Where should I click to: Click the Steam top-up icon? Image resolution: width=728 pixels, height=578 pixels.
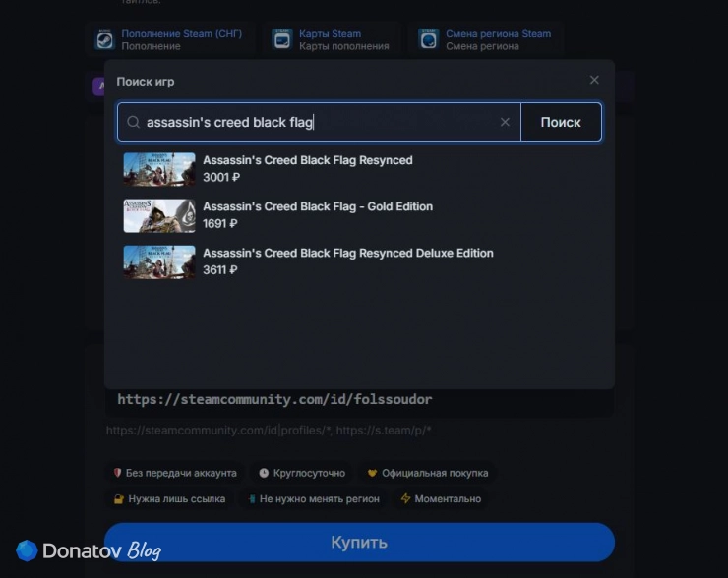(105, 40)
